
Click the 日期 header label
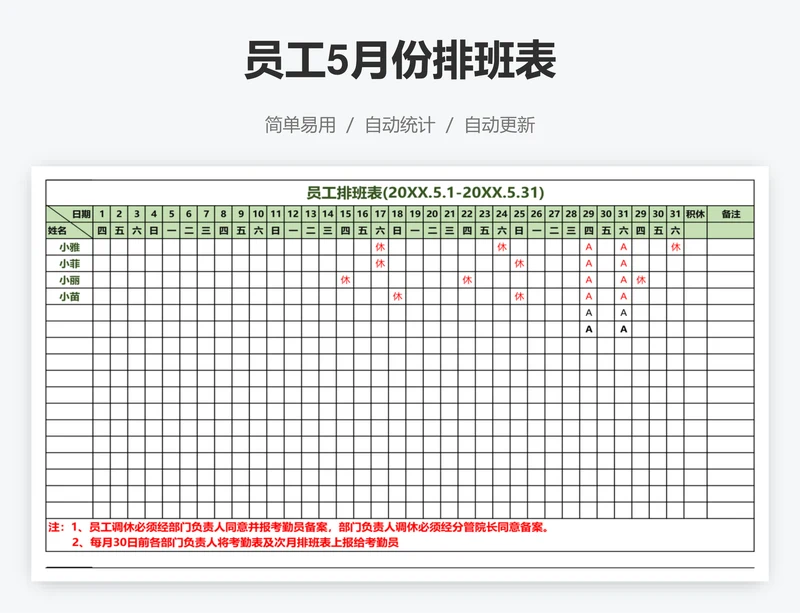click(81, 214)
